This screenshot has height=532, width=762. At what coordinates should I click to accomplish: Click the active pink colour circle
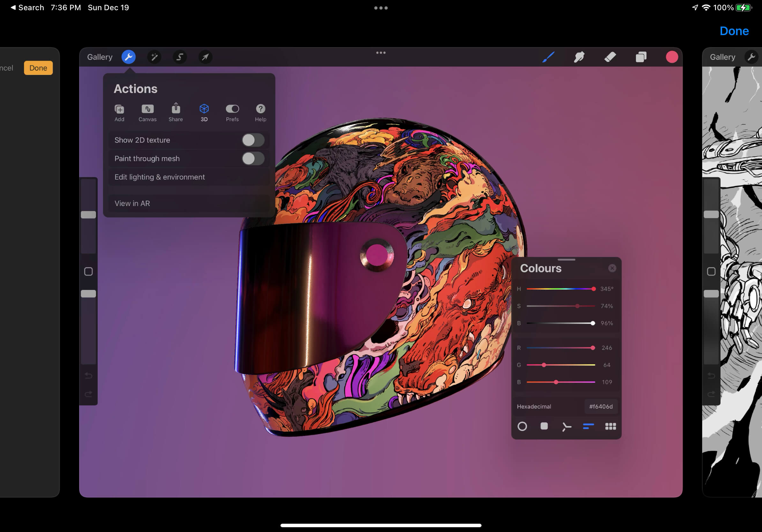[672, 57]
